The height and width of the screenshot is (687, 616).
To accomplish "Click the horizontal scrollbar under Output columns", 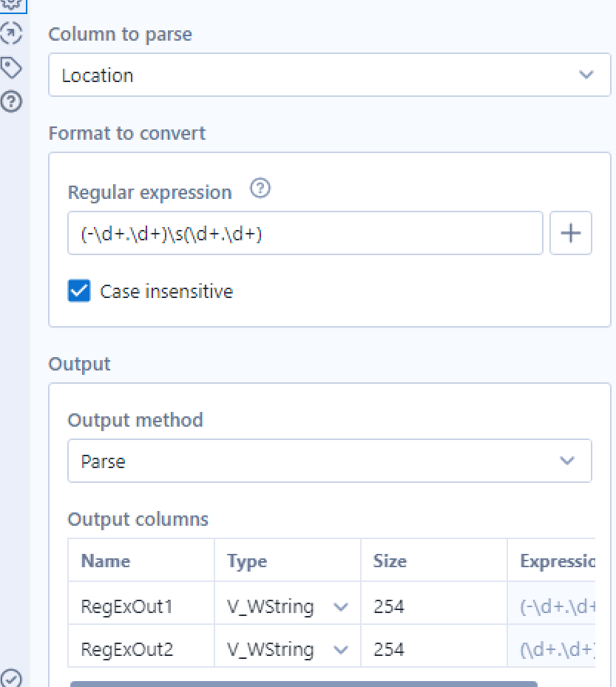I will 303,684.
